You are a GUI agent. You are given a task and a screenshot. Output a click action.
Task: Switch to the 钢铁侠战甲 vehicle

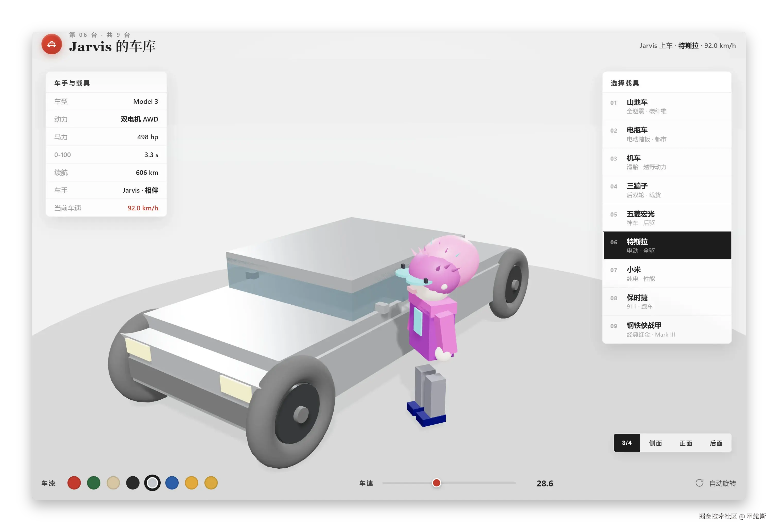667,329
